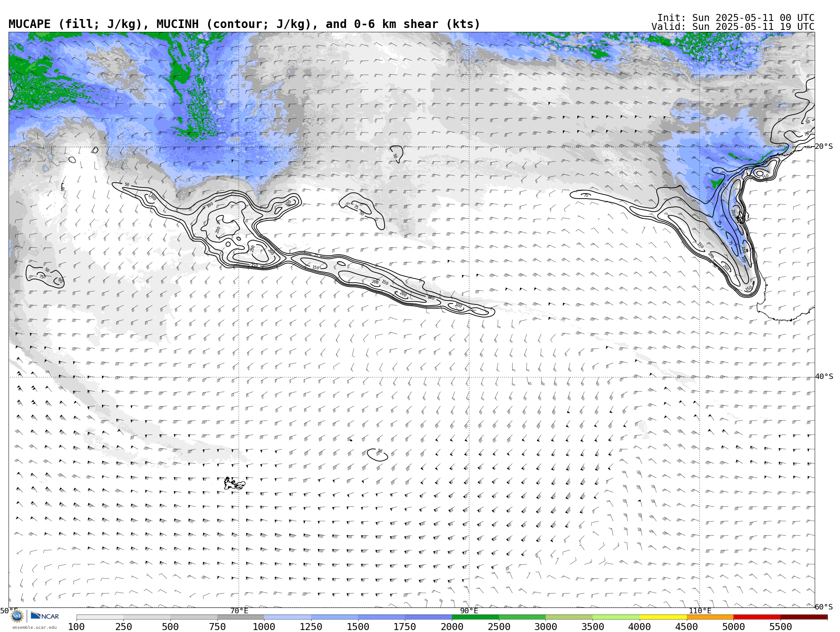Pick the 250–500 gray colorbar swatch
The width and height of the screenshot is (840, 632).
click(147, 617)
